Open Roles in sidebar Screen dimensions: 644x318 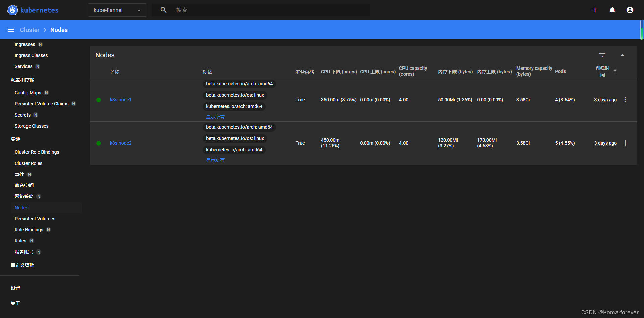20,241
